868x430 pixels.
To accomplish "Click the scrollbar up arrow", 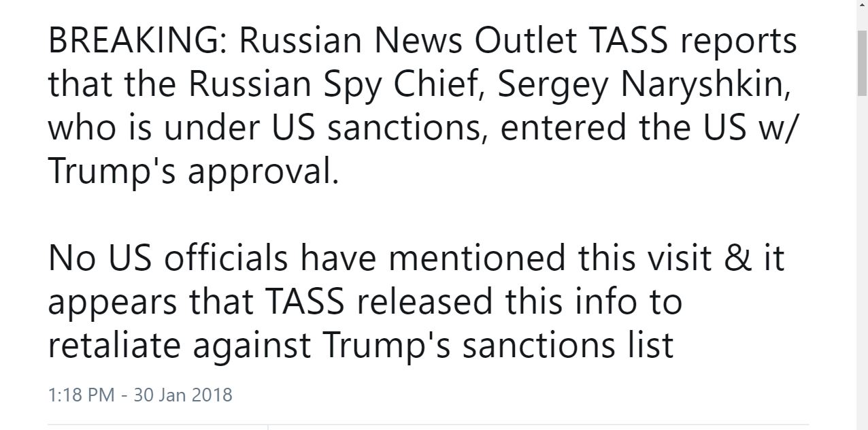I will point(862,6).
